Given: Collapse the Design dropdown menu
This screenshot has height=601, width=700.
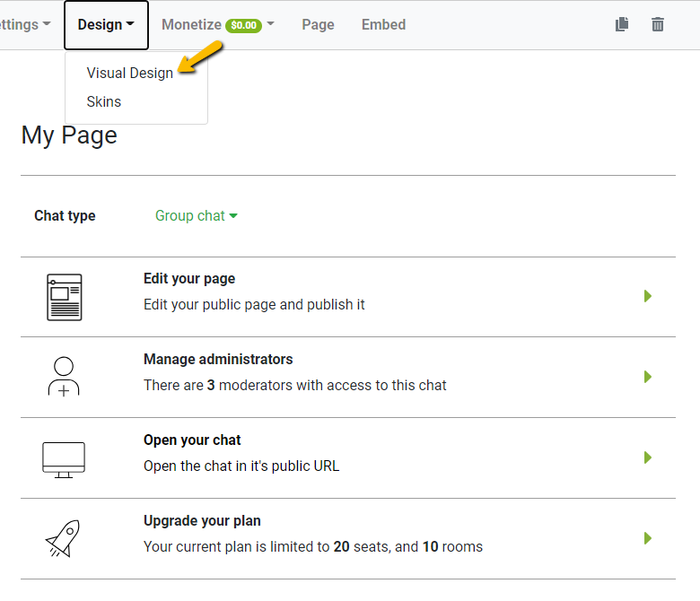Looking at the screenshot, I should pyautogui.click(x=106, y=25).
